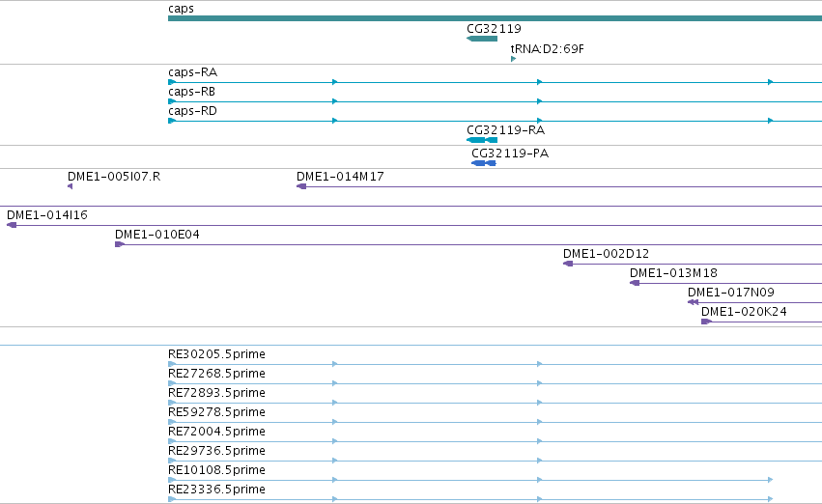Click the DME1-005I07.R label

tap(114, 177)
